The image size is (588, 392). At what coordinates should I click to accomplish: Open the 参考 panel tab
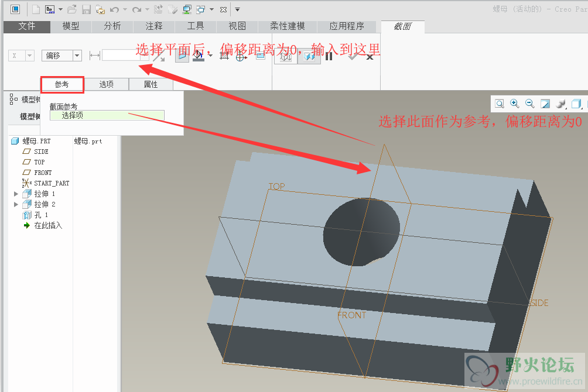(62, 84)
